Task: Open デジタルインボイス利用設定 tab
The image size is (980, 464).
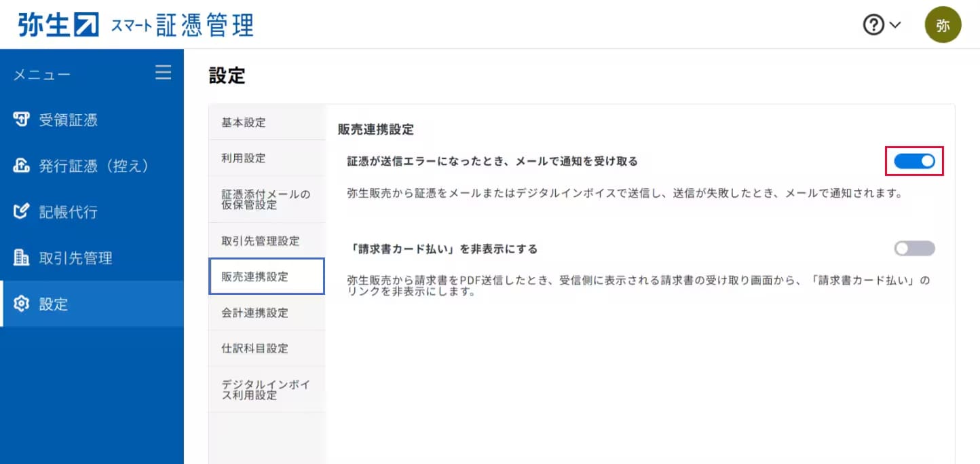Action: (x=265, y=390)
